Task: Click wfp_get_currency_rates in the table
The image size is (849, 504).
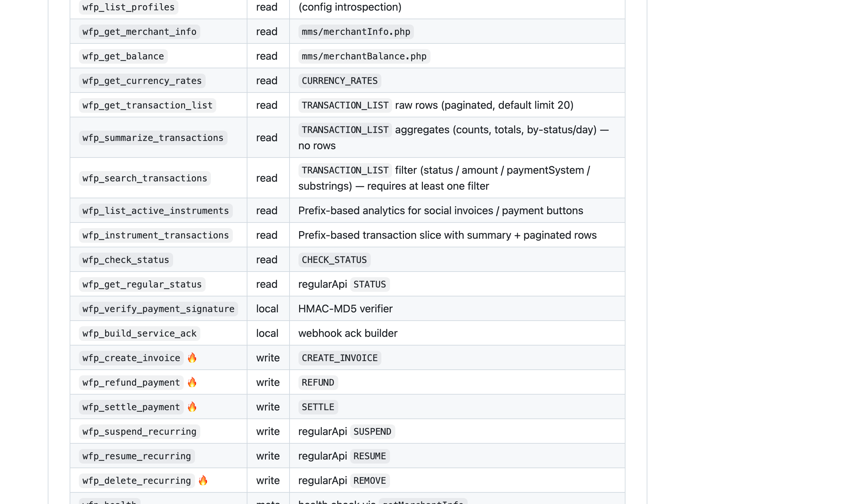Action: (x=142, y=81)
